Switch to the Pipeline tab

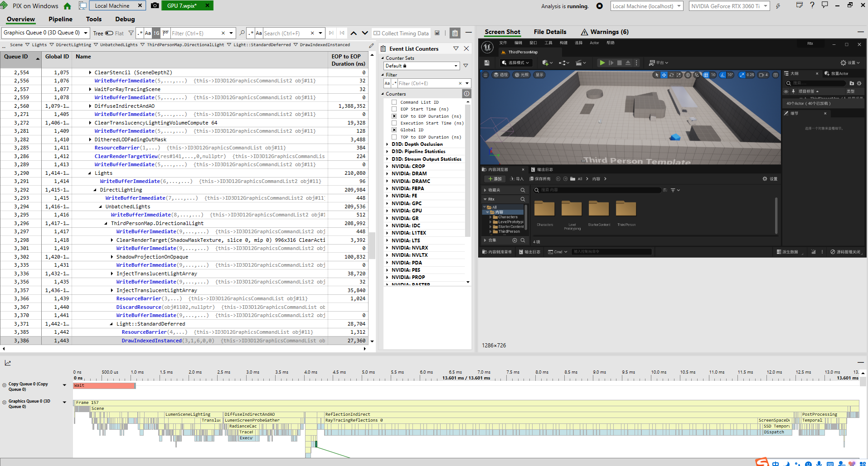click(60, 19)
